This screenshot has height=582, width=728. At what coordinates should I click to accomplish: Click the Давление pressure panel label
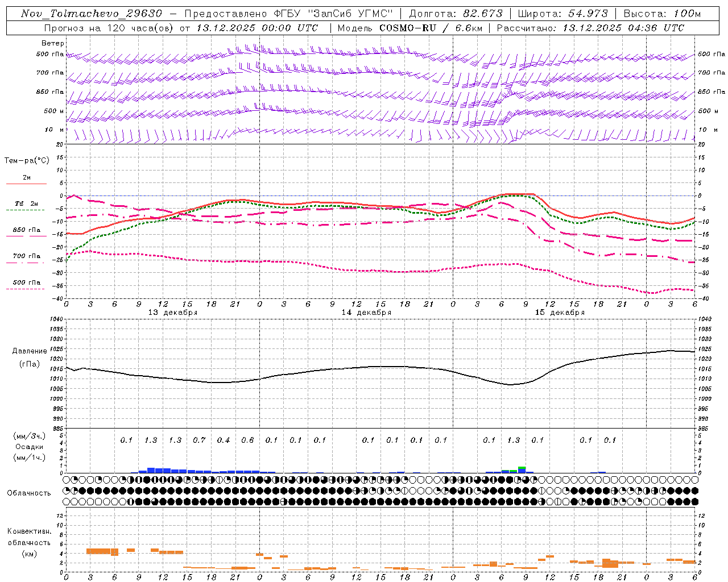coord(30,351)
